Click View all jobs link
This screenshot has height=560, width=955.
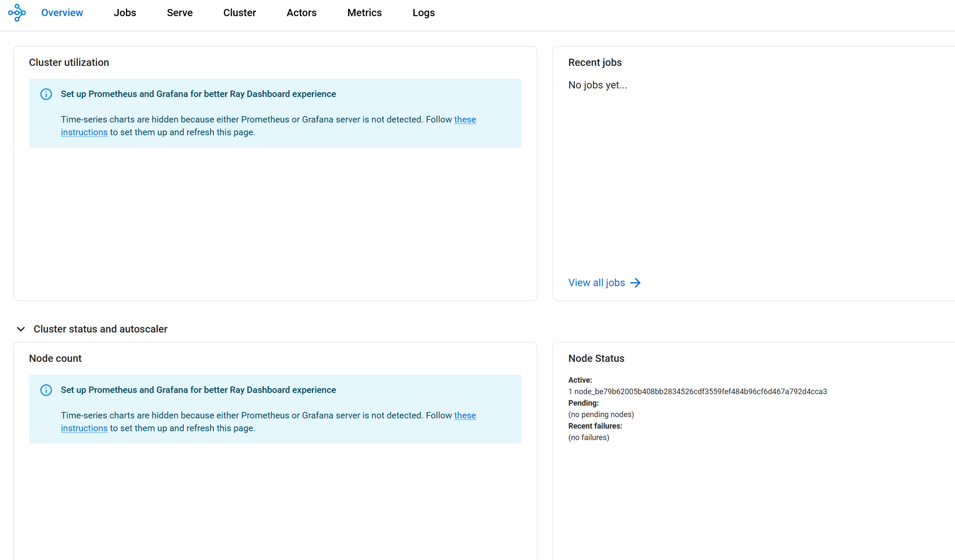(x=596, y=283)
